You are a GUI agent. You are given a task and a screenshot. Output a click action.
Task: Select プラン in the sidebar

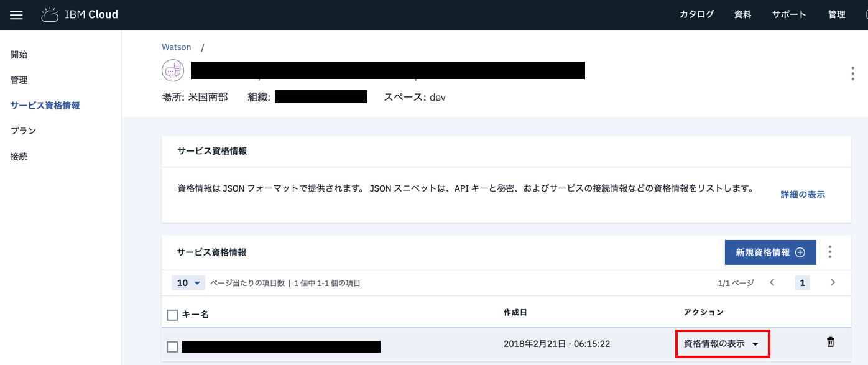[x=23, y=131]
